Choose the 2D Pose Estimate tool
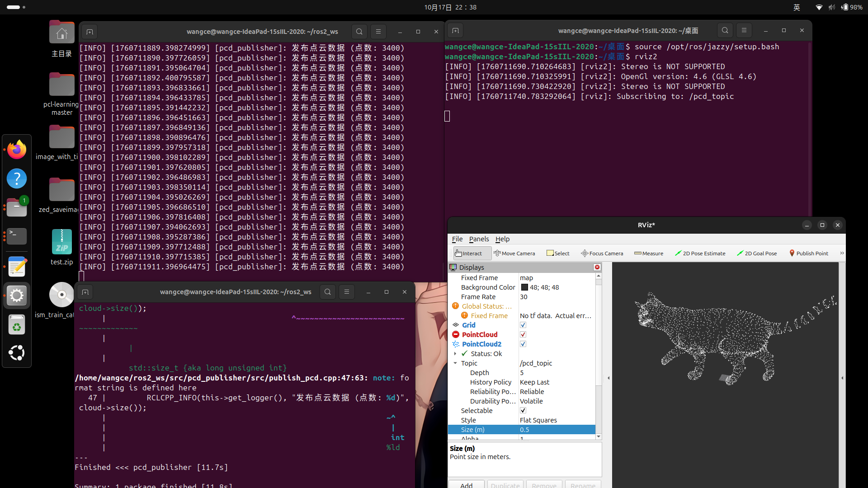 700,253
